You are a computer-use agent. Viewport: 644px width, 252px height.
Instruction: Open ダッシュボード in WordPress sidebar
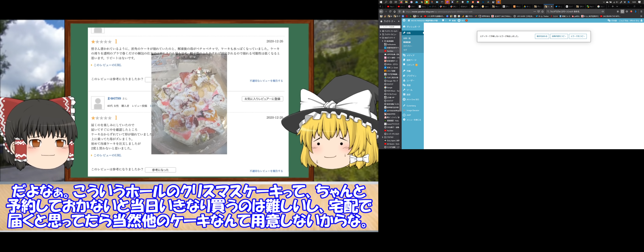[412, 27]
